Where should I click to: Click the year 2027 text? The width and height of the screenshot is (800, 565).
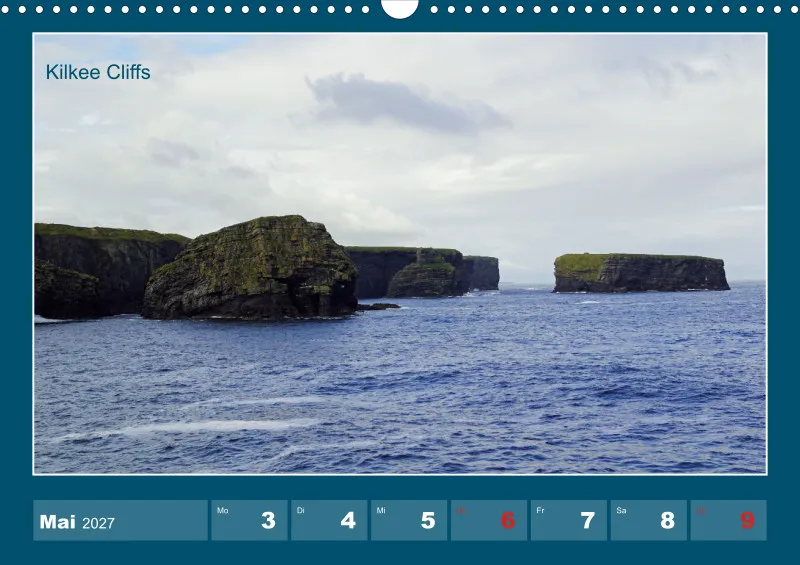[x=98, y=523]
